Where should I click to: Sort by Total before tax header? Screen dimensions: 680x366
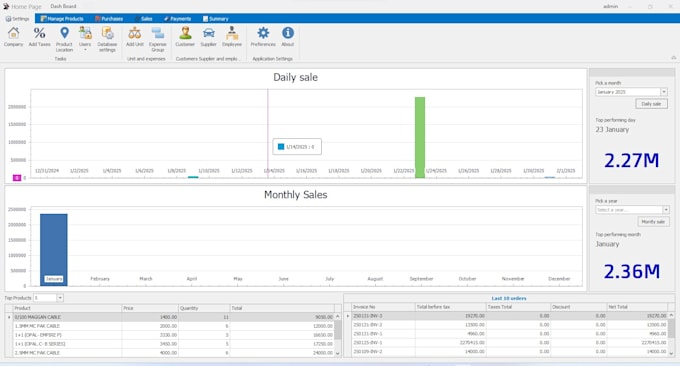pyautogui.click(x=451, y=307)
